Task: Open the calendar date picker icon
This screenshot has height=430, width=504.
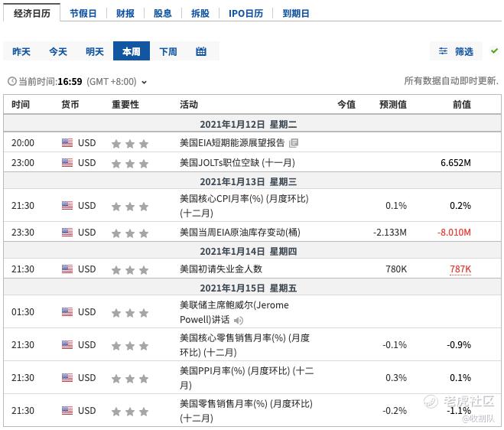Action: pyautogui.click(x=201, y=51)
